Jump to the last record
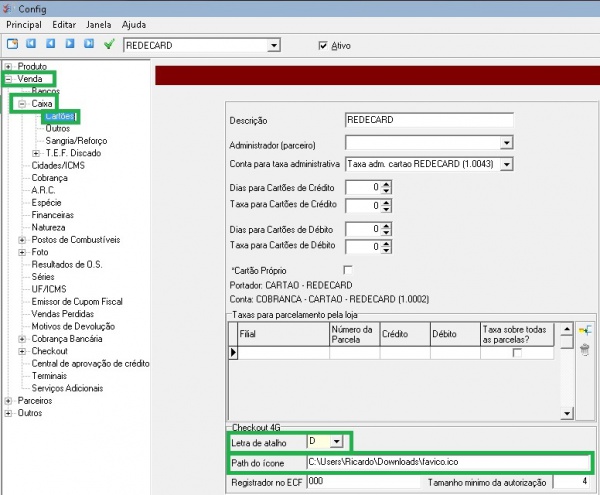 tap(89, 45)
